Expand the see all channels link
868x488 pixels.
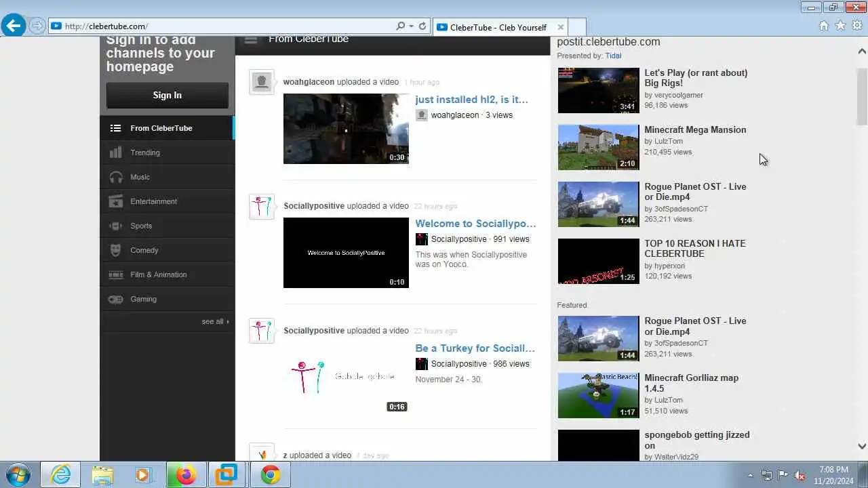[215, 321]
